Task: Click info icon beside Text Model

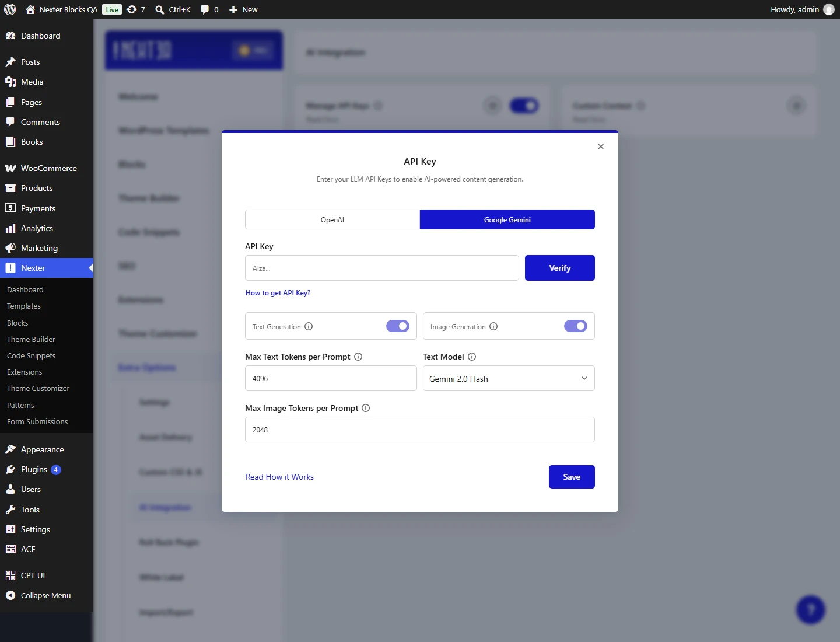Action: 472,357
